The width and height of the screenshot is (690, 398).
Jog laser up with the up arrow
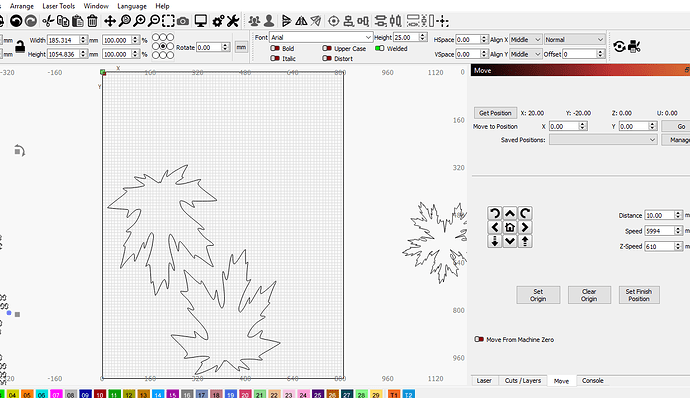pyautogui.click(x=510, y=214)
